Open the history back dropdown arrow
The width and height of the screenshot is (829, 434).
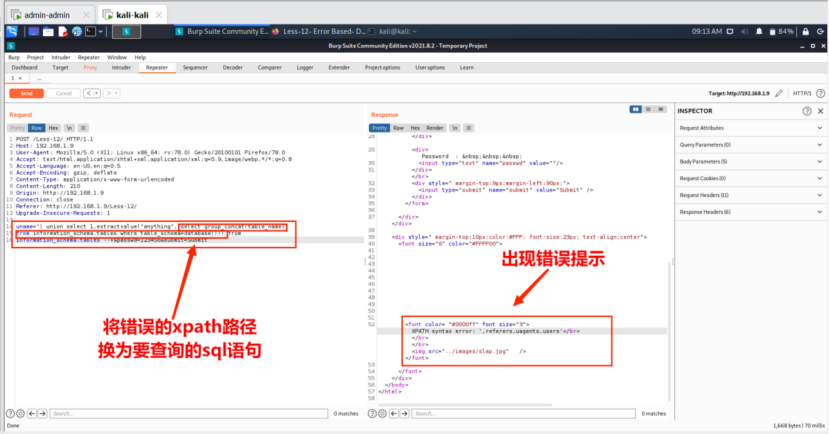click(97, 94)
